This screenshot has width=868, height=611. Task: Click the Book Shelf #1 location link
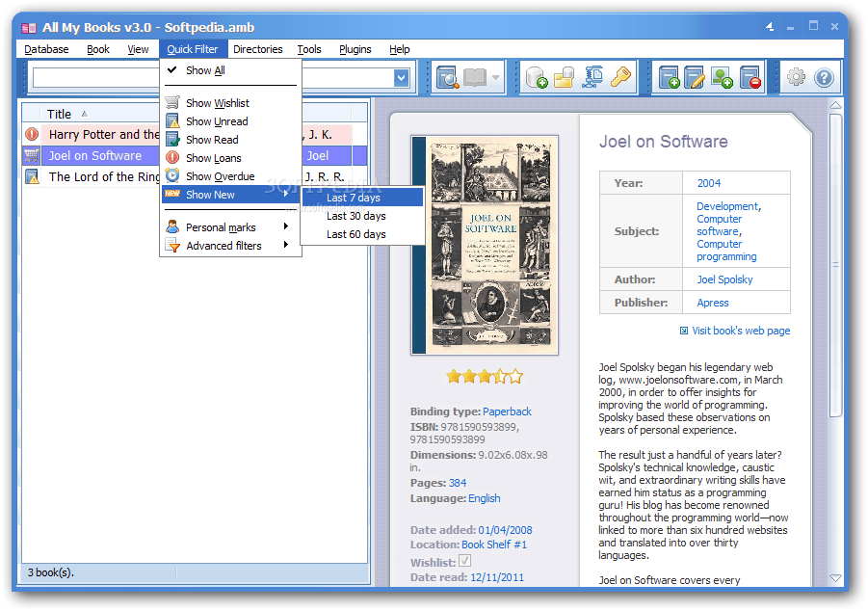tap(494, 545)
